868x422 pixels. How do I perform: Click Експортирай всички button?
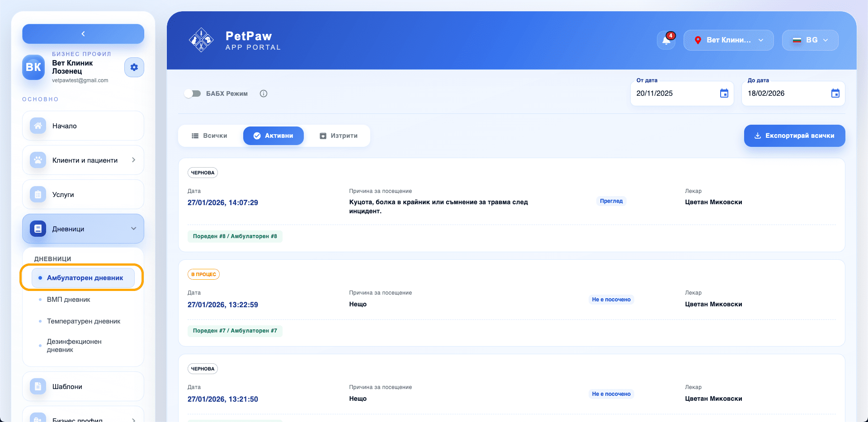coord(795,136)
